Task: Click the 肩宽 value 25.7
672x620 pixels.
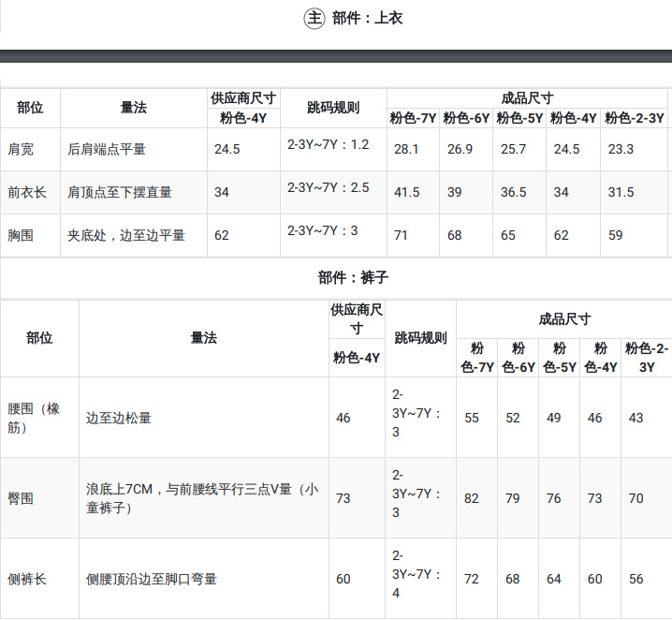Action: pyautogui.click(x=513, y=149)
